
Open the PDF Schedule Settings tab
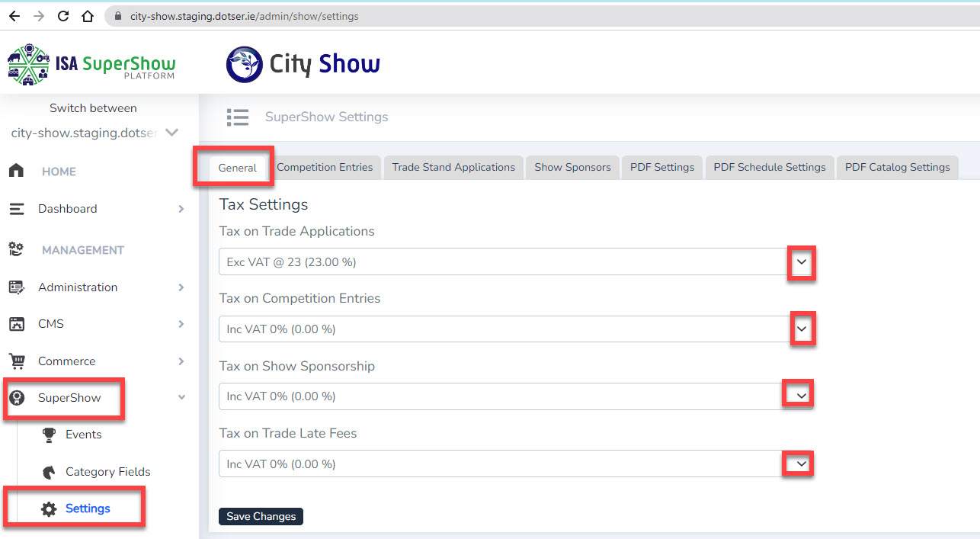click(x=769, y=167)
